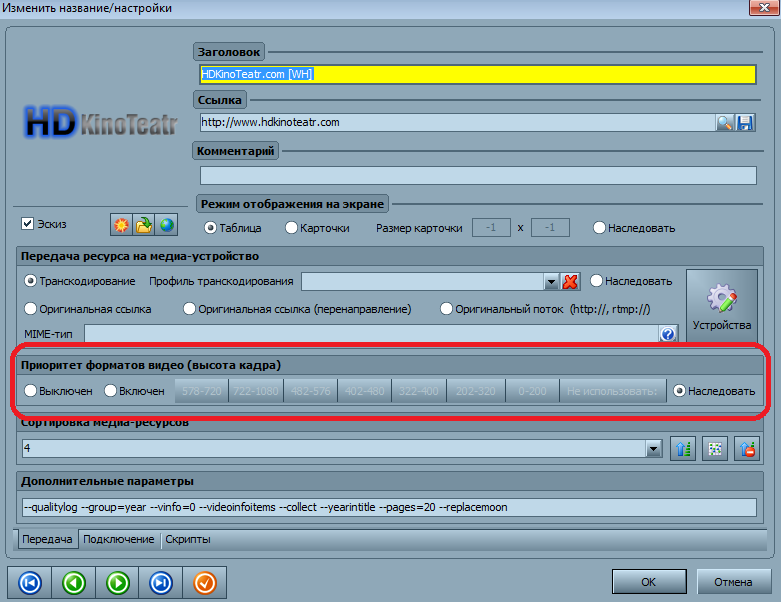Click the red X next to transcoding profile
The image size is (781, 602).
click(x=571, y=282)
